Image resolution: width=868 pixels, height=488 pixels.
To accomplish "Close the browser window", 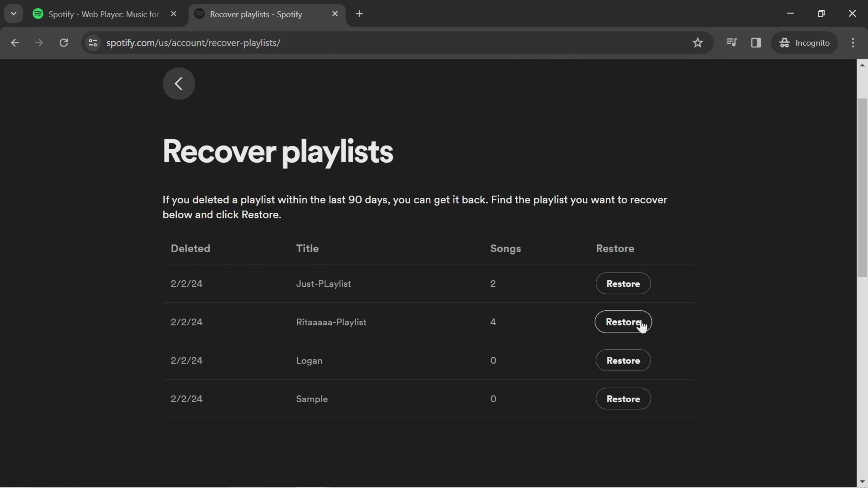I will point(852,14).
